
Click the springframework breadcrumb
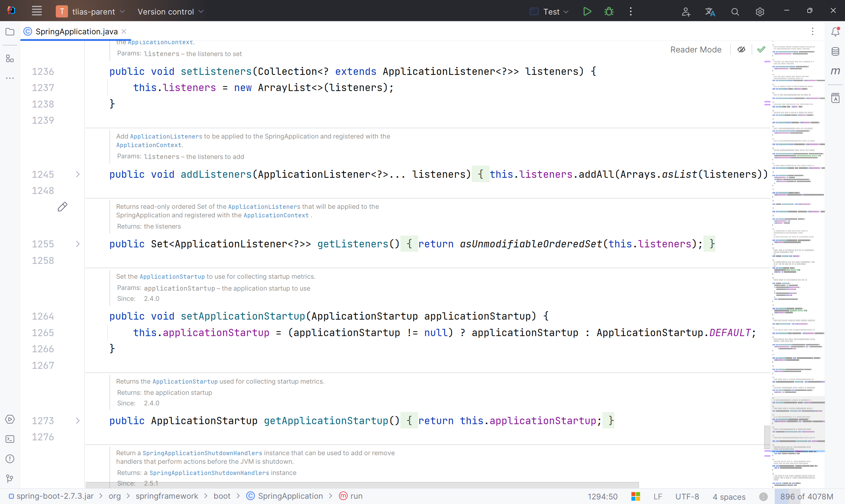(167, 496)
